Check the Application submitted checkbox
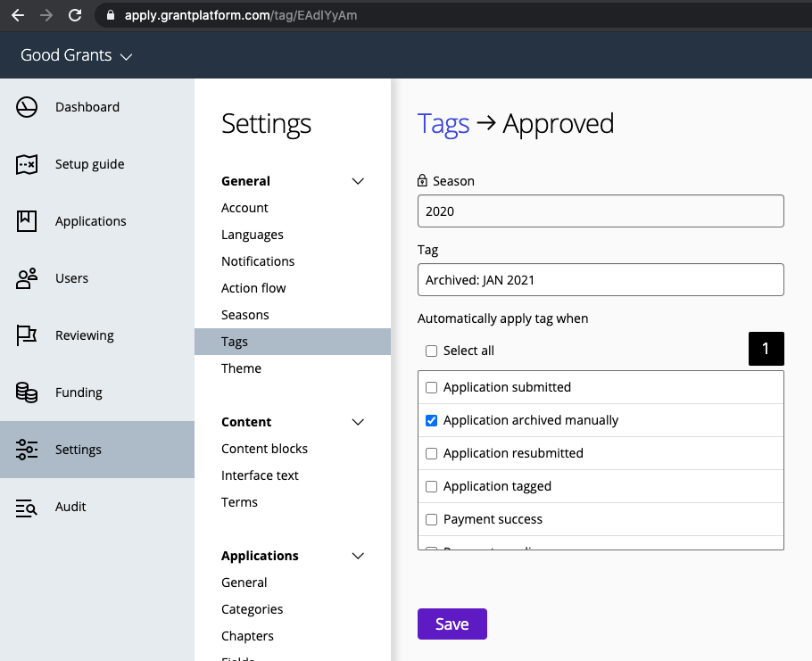This screenshot has width=812, height=661. [431, 388]
